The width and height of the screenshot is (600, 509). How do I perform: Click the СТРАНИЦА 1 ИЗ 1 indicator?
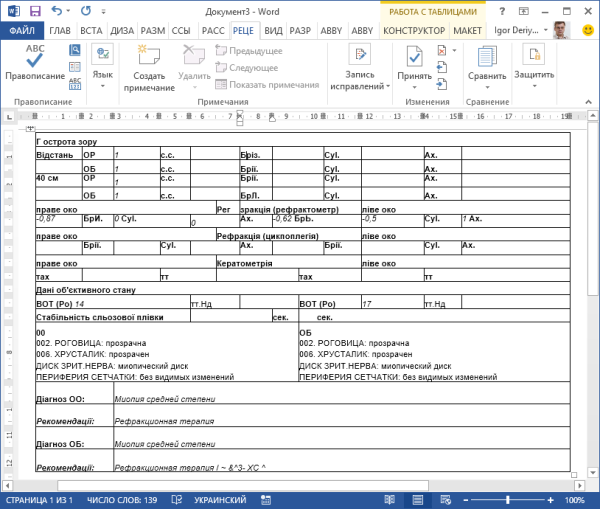[39, 500]
